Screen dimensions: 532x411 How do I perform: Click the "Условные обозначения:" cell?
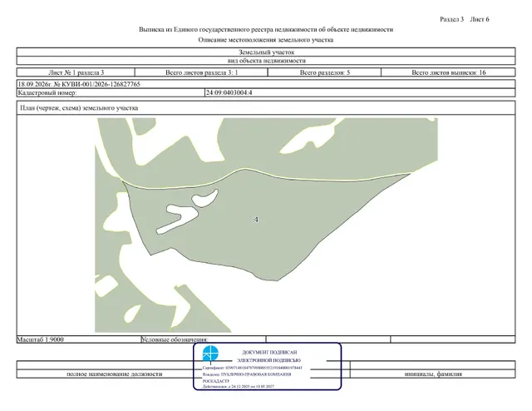[203, 339]
